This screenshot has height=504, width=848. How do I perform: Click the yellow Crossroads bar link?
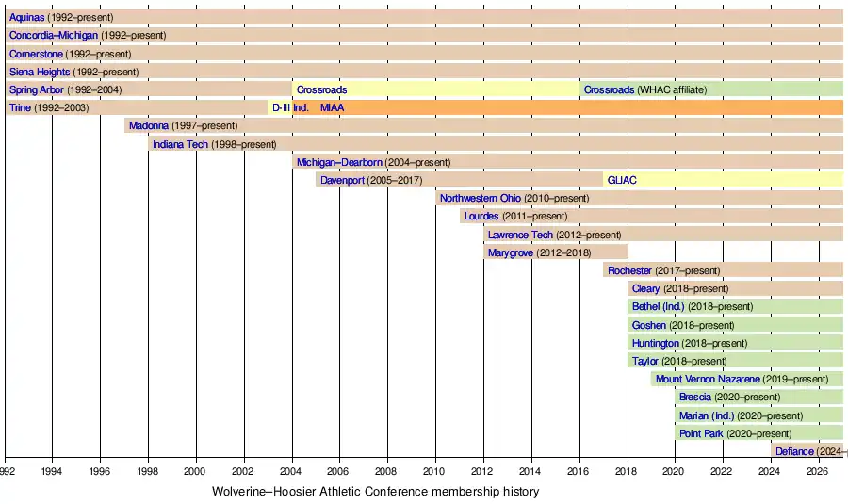click(321, 90)
